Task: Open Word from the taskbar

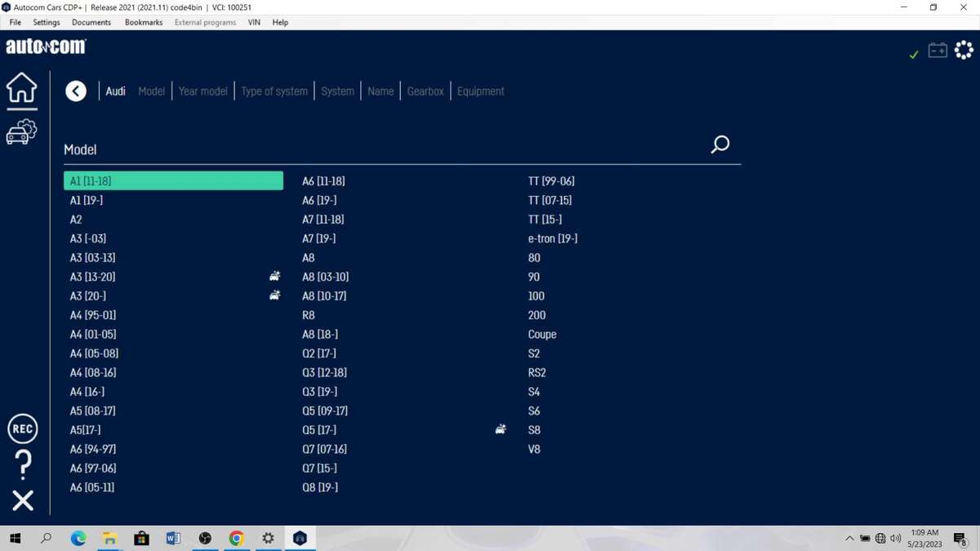Action: (173, 538)
